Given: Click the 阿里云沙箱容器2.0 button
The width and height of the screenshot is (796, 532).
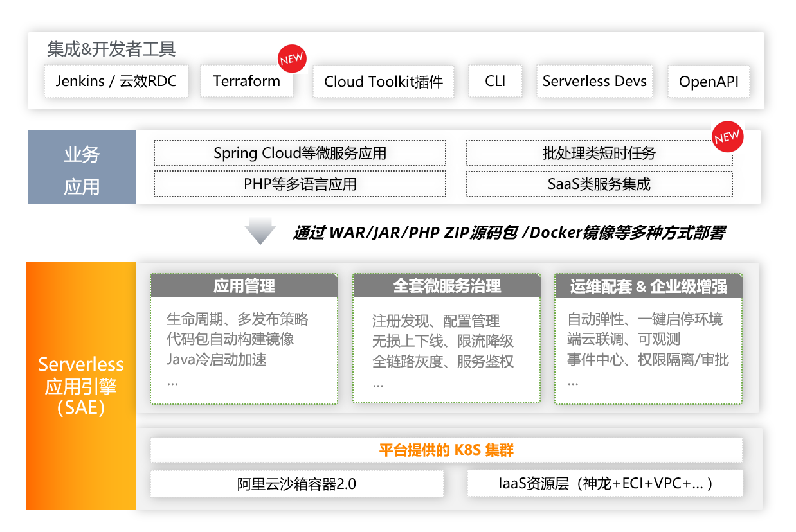Looking at the screenshot, I should 297,484.
